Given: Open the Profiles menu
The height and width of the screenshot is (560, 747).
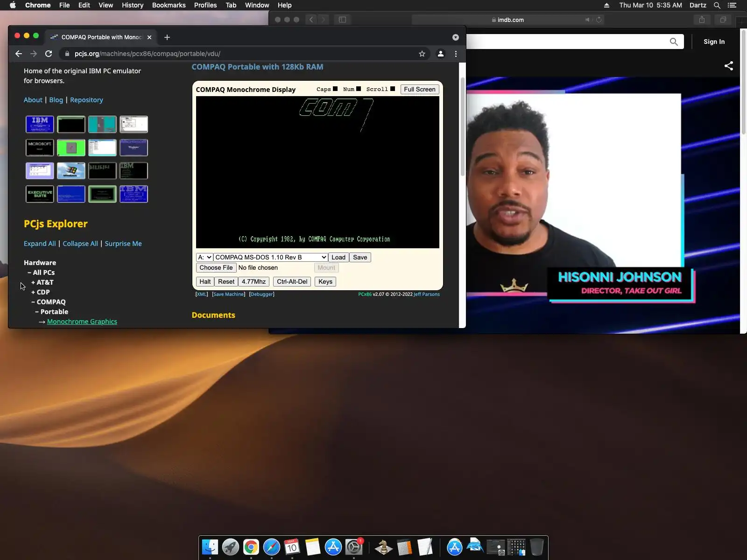Looking at the screenshot, I should [205, 5].
